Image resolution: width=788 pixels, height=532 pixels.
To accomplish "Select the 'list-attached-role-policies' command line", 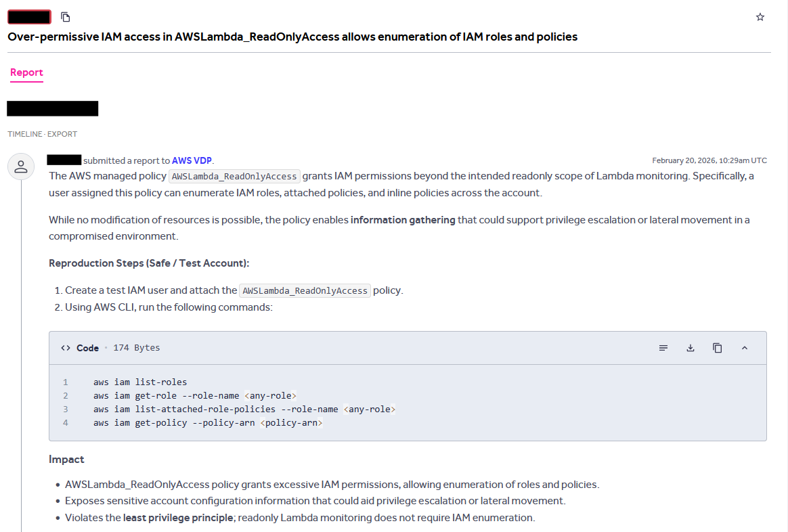I will (244, 409).
